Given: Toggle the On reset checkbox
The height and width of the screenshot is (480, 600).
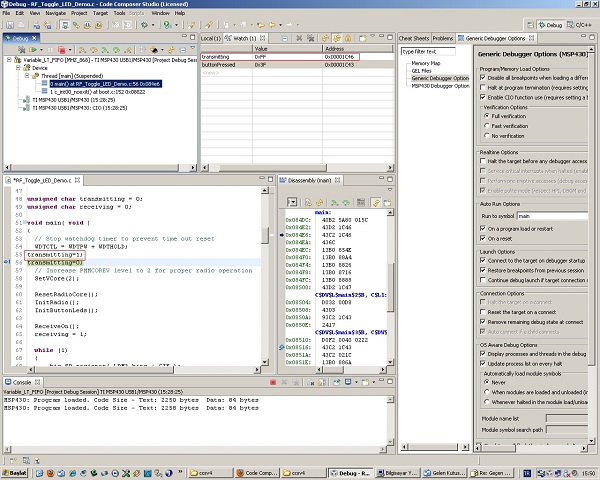Looking at the screenshot, I should 484,239.
